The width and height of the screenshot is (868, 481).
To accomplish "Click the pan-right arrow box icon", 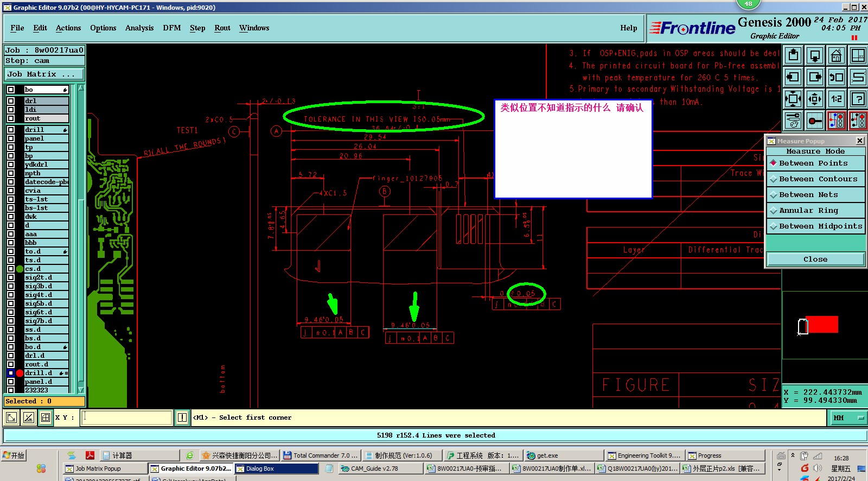I will pyautogui.click(x=815, y=77).
